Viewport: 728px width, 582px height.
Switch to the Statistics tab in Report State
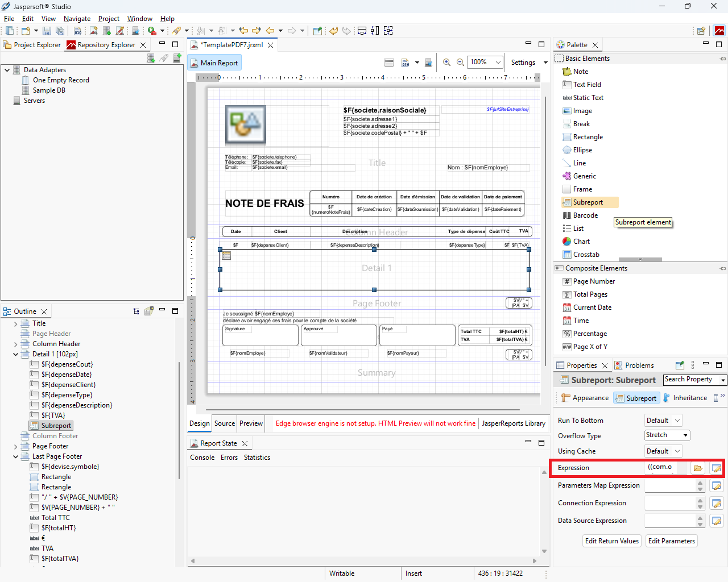[257, 458]
